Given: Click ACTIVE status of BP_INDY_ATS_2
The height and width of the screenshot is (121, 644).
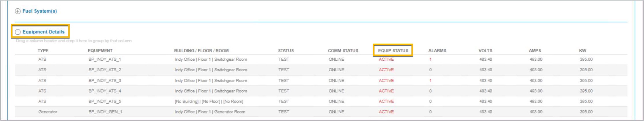Looking at the screenshot, I should (x=386, y=70).
